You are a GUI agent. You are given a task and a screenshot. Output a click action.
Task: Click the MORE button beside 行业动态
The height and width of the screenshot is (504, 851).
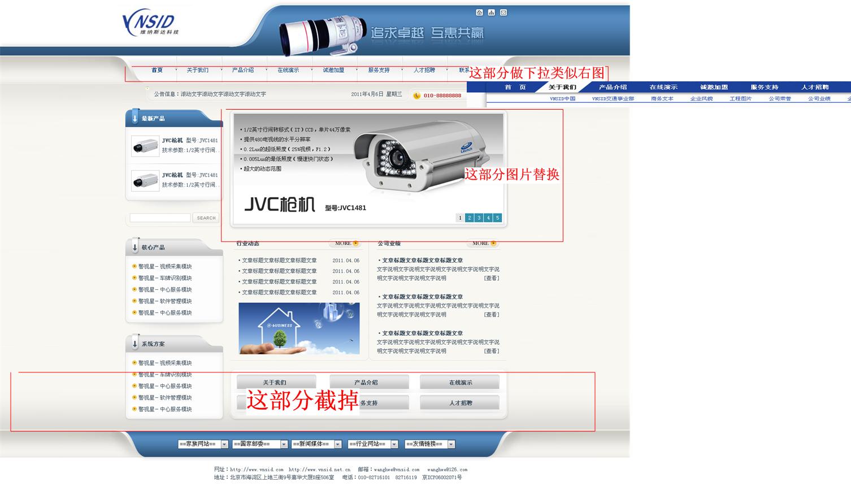pos(345,244)
